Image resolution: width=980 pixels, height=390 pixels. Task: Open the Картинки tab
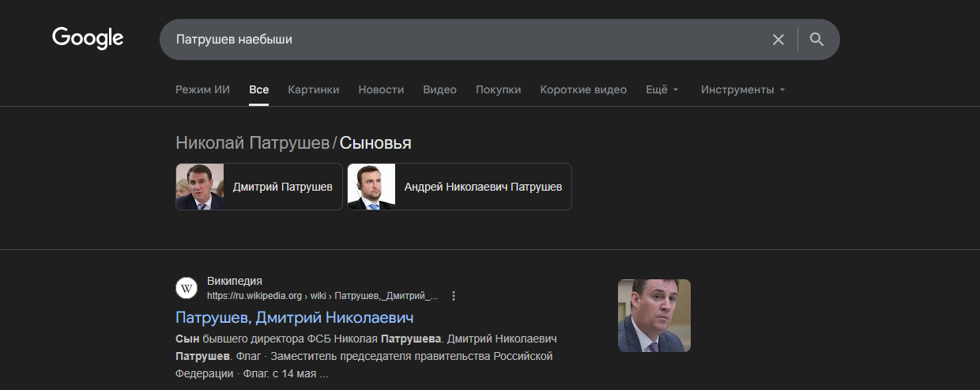pos(314,89)
